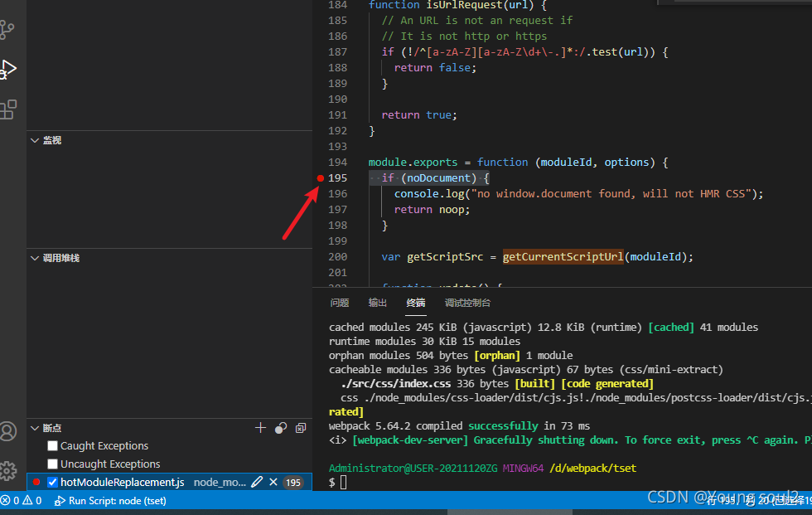Screen dimensions: 812x515
Task: Click line number 187 in the gutter
Action: [x=338, y=51]
